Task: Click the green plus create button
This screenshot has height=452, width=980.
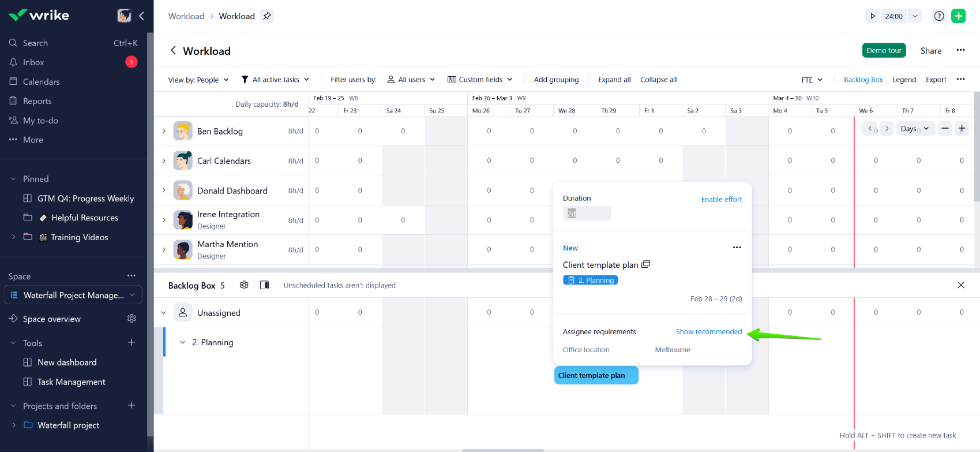Action: pyautogui.click(x=959, y=16)
